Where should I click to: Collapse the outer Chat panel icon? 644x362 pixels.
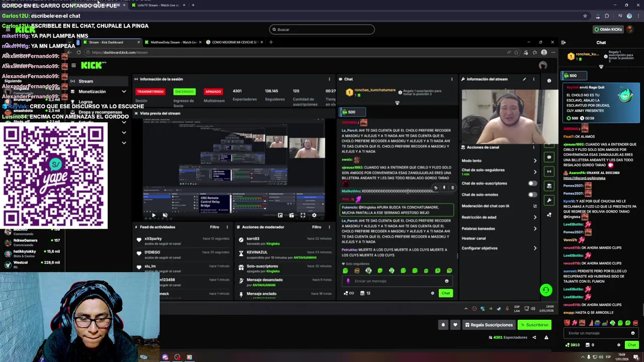click(x=563, y=43)
